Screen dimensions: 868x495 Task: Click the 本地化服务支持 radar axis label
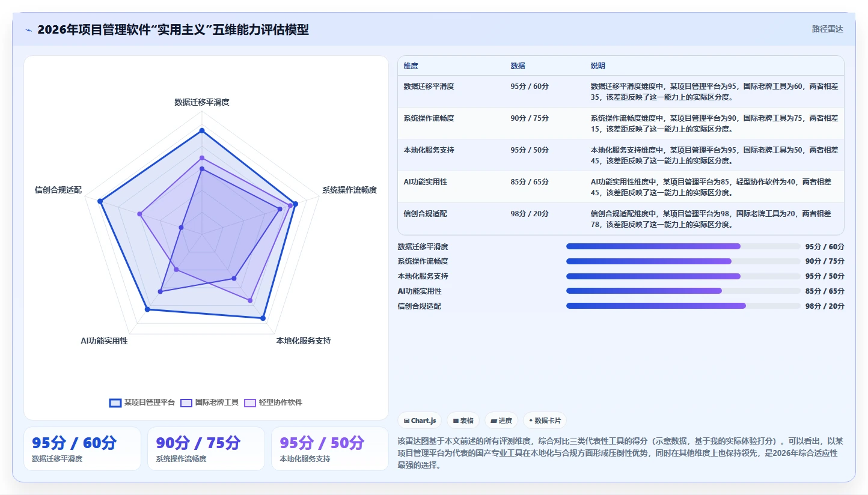click(x=304, y=341)
